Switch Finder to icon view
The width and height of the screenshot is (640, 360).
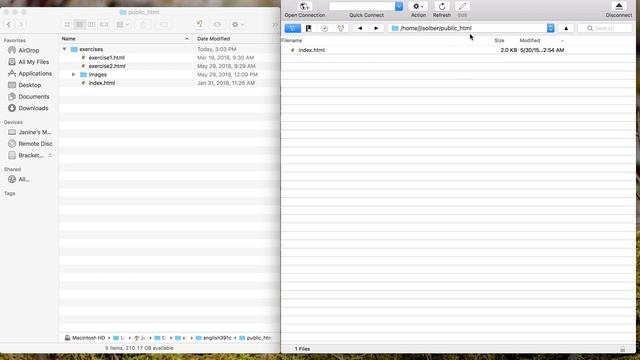pyautogui.click(x=67, y=24)
